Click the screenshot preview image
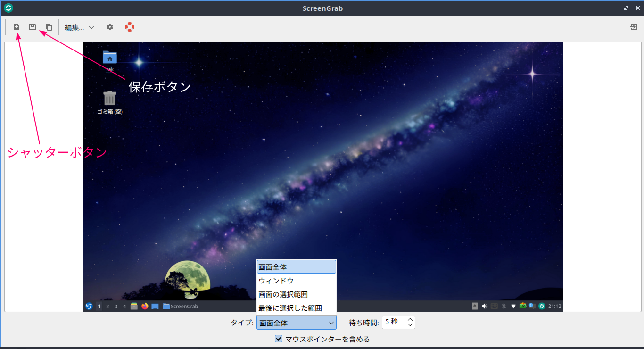Screen dimensions: 644x349 point(323,165)
